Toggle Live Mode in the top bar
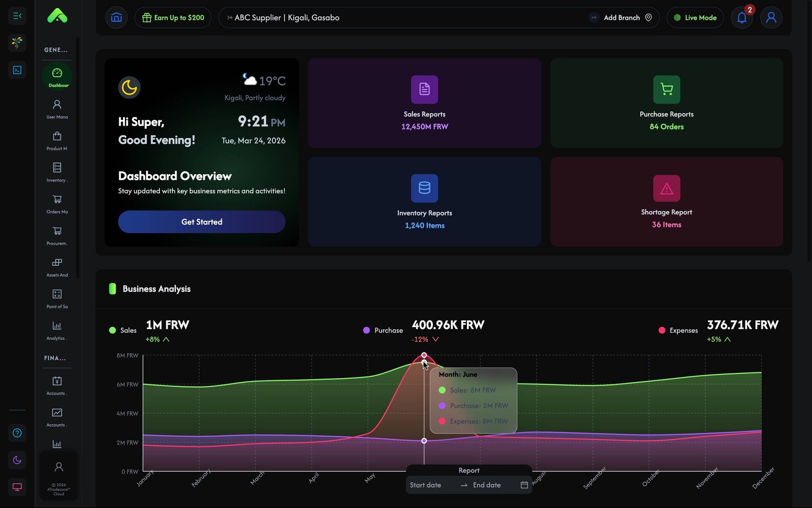The image size is (812, 508). click(x=695, y=17)
